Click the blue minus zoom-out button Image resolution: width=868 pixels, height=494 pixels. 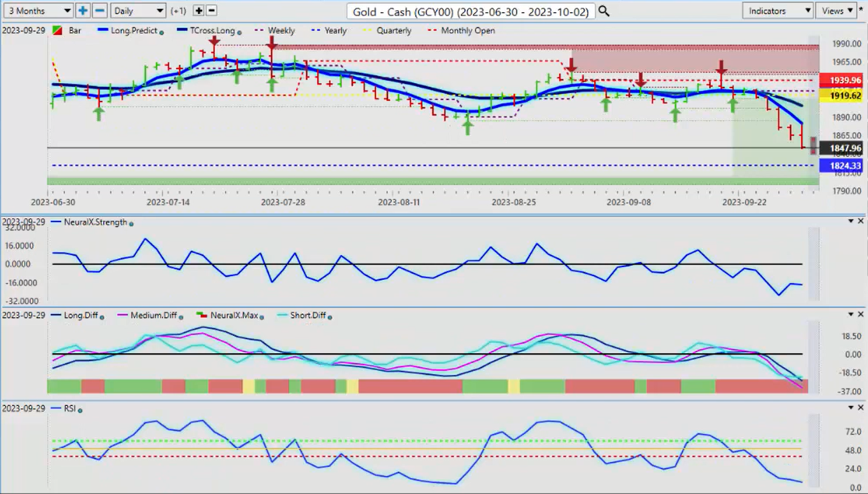pyautogui.click(x=100, y=11)
